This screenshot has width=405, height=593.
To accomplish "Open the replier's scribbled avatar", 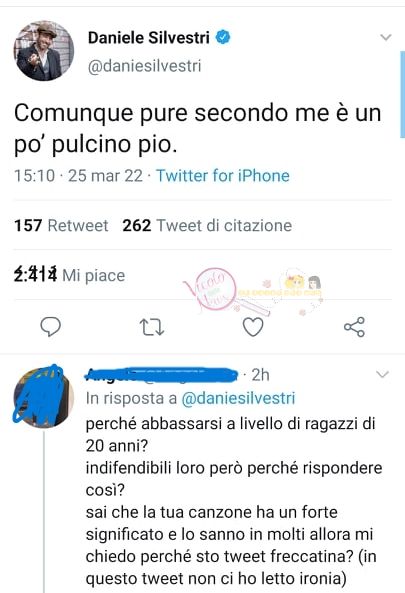I will coord(44,396).
